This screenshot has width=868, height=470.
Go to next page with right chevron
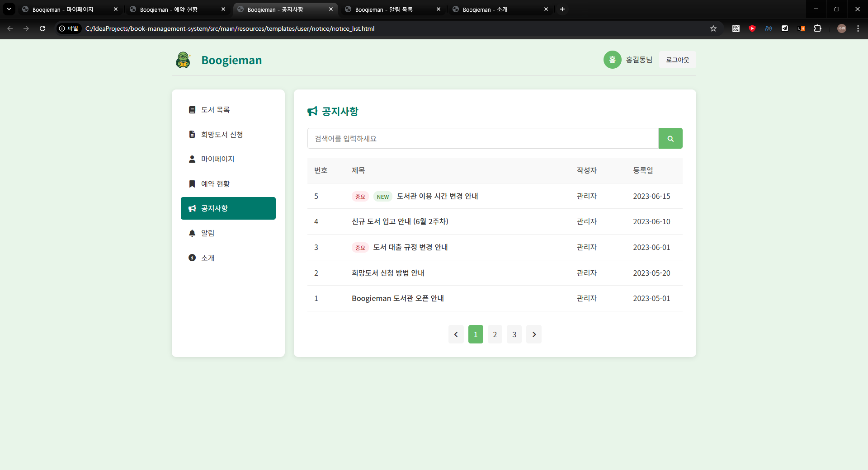tap(533, 334)
